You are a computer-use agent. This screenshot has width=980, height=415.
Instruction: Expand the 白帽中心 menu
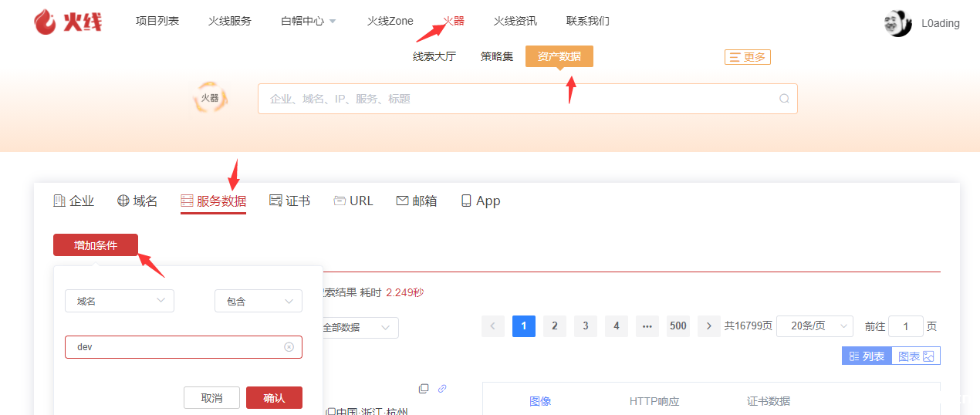[x=308, y=22]
